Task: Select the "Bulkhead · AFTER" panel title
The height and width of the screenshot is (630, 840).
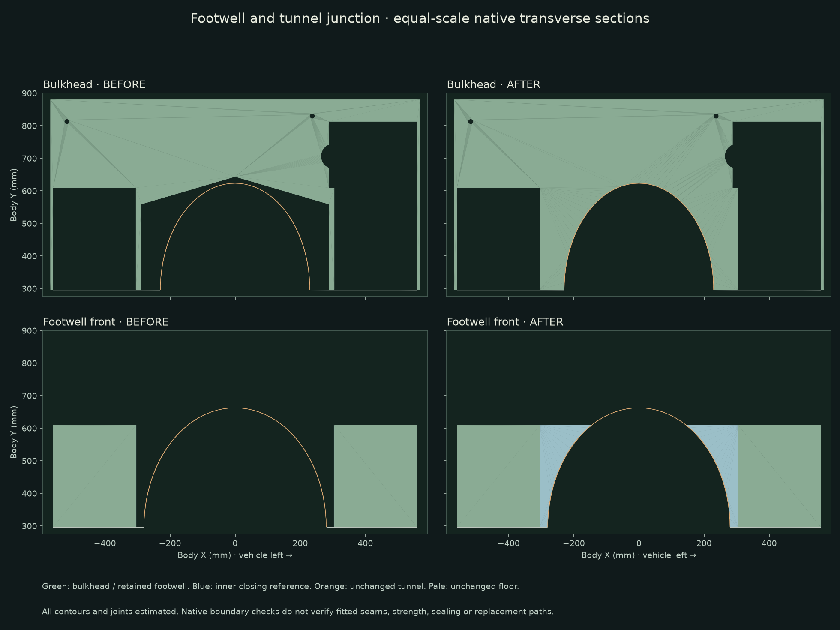Action: (494, 84)
